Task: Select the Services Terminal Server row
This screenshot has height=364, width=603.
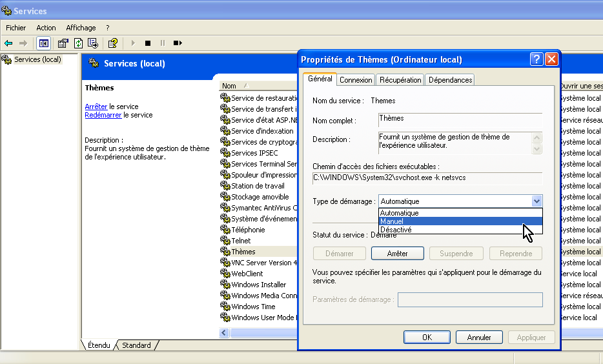Action: (x=258, y=164)
